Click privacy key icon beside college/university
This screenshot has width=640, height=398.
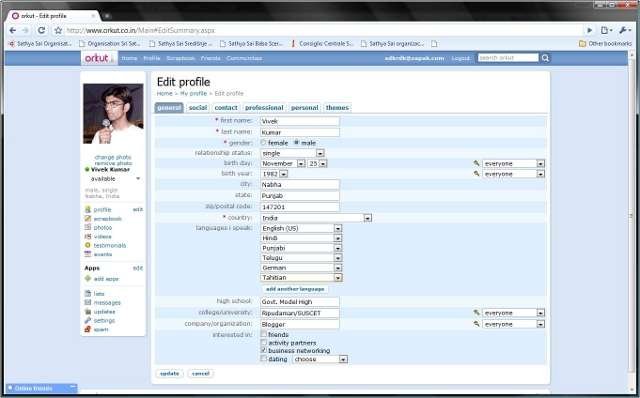click(476, 313)
